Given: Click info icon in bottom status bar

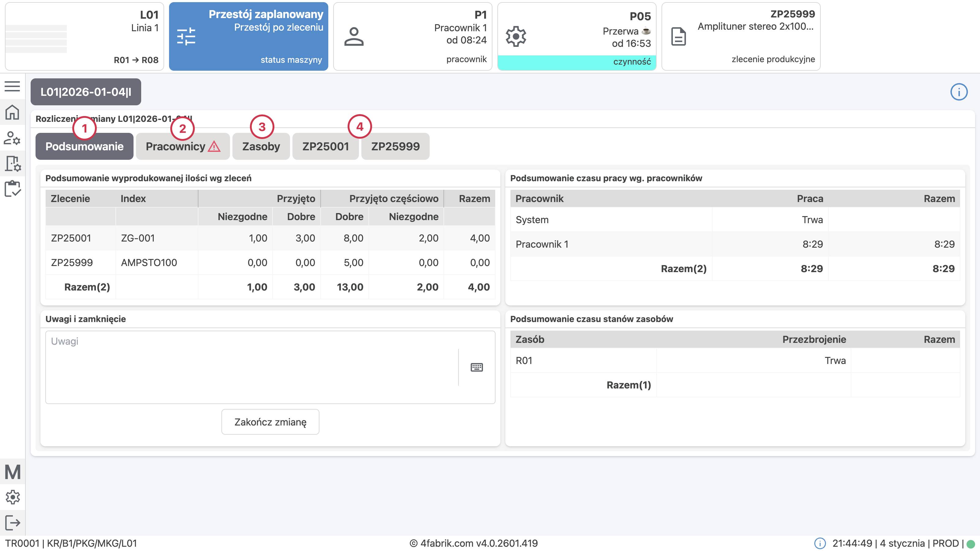Looking at the screenshot, I should click(820, 543).
